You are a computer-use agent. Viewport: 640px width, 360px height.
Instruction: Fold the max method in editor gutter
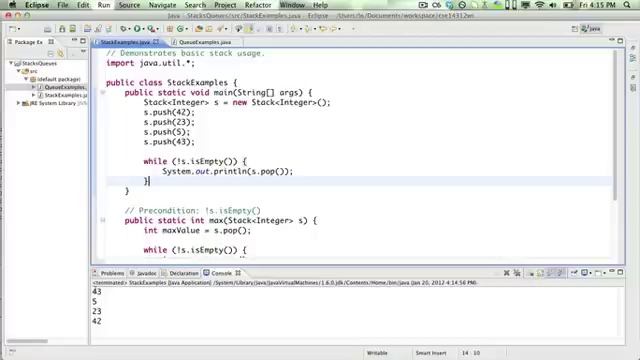(x=103, y=220)
